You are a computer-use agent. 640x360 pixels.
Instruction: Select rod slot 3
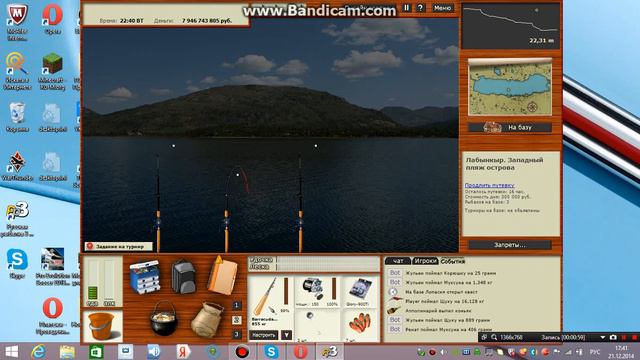click(237, 335)
